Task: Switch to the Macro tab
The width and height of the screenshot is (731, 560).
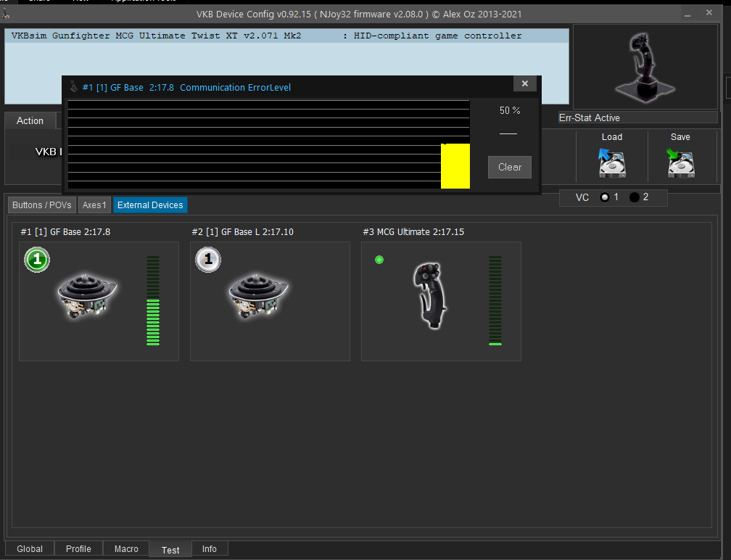Action: 126,549
